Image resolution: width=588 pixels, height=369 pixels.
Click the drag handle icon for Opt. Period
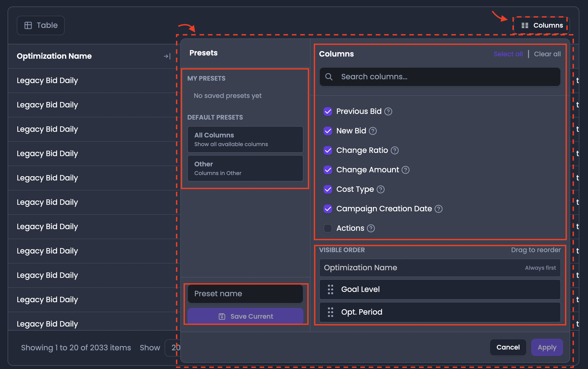[331, 312]
